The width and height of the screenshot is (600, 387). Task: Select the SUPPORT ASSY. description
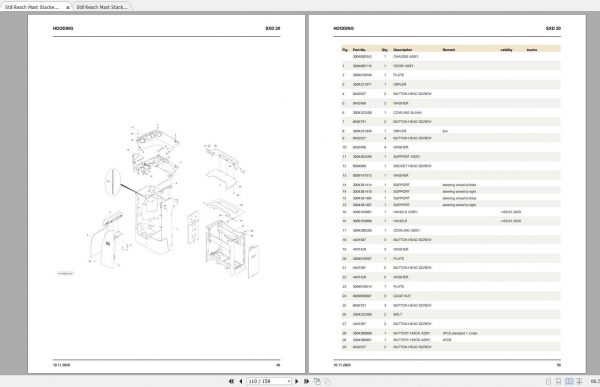pos(406,157)
